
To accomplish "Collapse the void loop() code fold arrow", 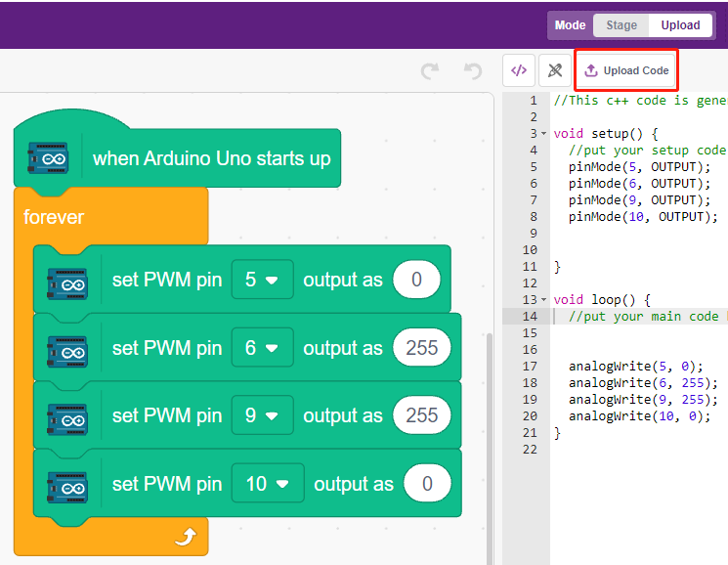I will pos(543,300).
